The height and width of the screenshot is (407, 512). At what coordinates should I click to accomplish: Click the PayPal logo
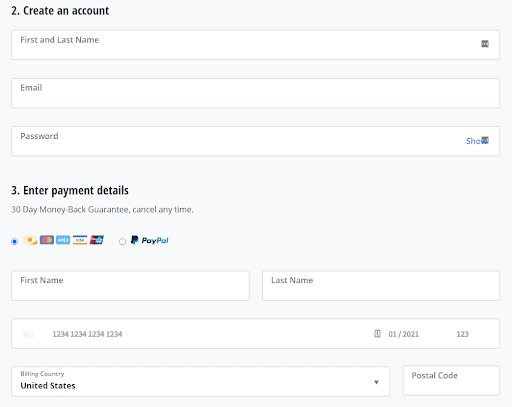[x=150, y=240]
